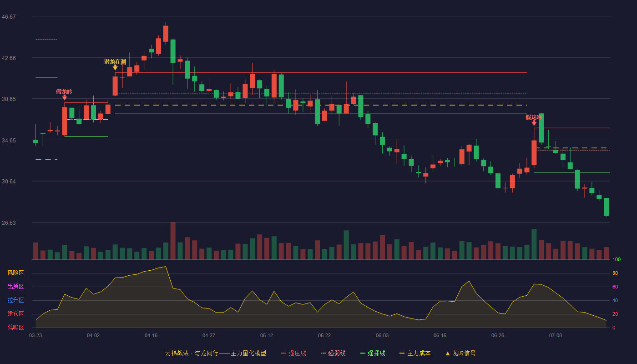This screenshot has height=364, width=637.
Task: Click the 05-12 date label
Action: (x=267, y=335)
